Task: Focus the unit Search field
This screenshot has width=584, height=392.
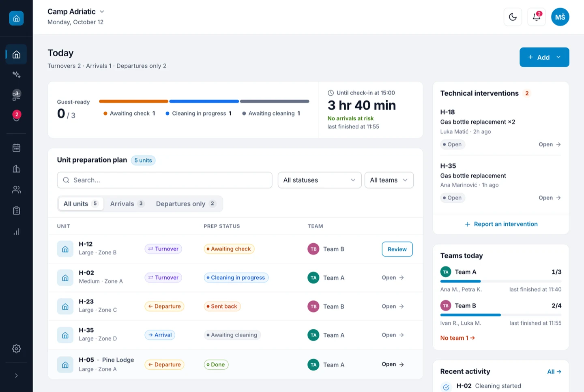Action: [165, 180]
